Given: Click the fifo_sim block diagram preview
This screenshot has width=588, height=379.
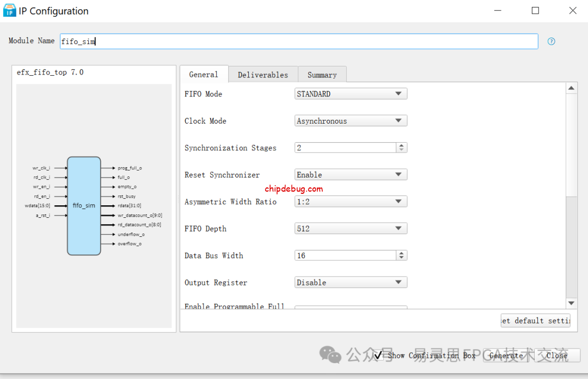Looking at the screenshot, I should click(x=84, y=205).
